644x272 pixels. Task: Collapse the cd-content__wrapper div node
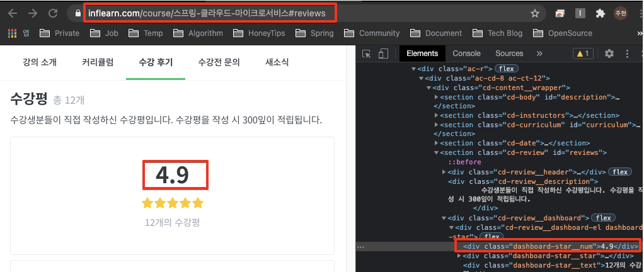click(x=428, y=88)
